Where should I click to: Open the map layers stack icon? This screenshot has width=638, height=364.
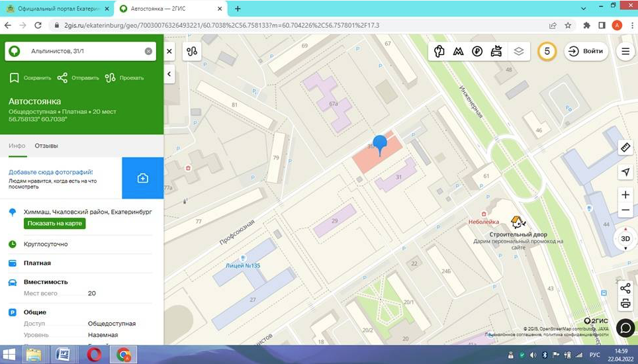[518, 51]
